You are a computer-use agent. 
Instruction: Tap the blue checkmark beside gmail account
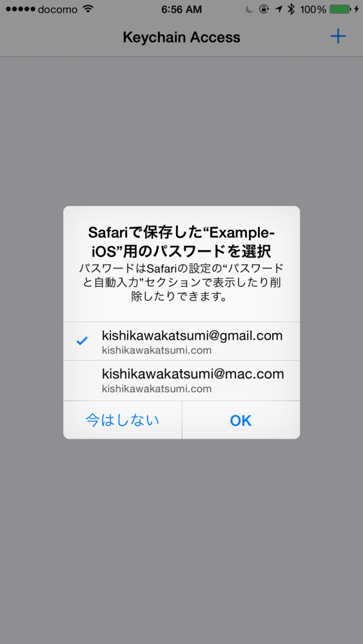83,341
